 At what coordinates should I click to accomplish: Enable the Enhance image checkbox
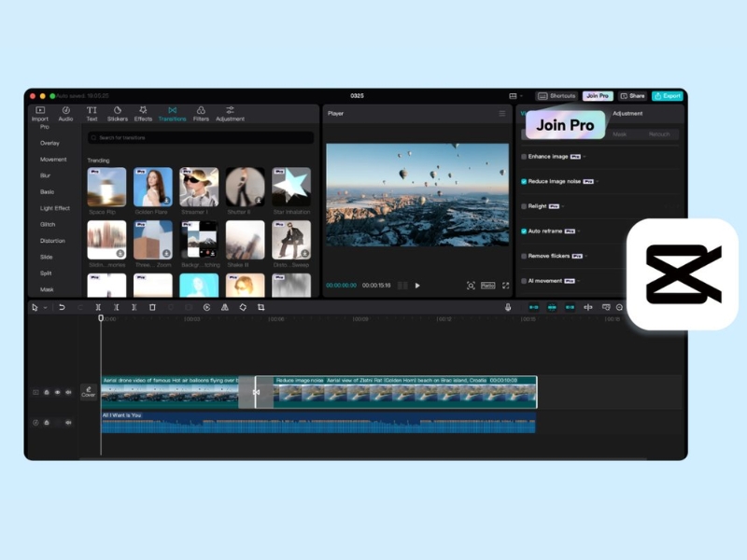[524, 157]
